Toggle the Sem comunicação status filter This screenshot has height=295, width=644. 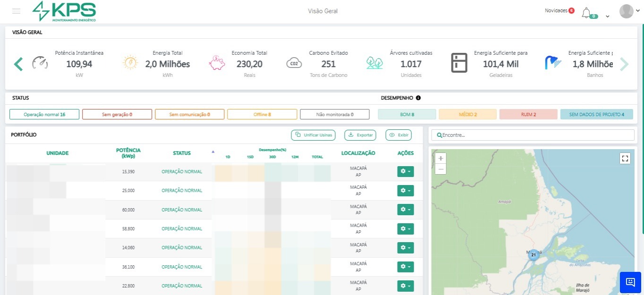pos(189,114)
